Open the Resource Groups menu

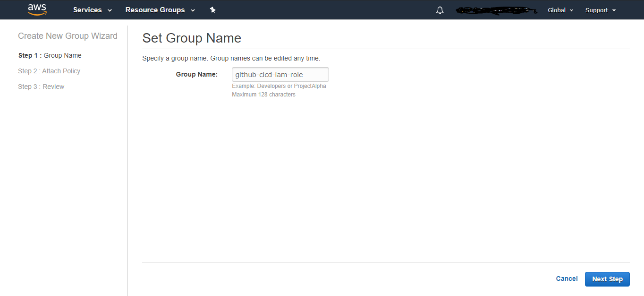pyautogui.click(x=160, y=9)
